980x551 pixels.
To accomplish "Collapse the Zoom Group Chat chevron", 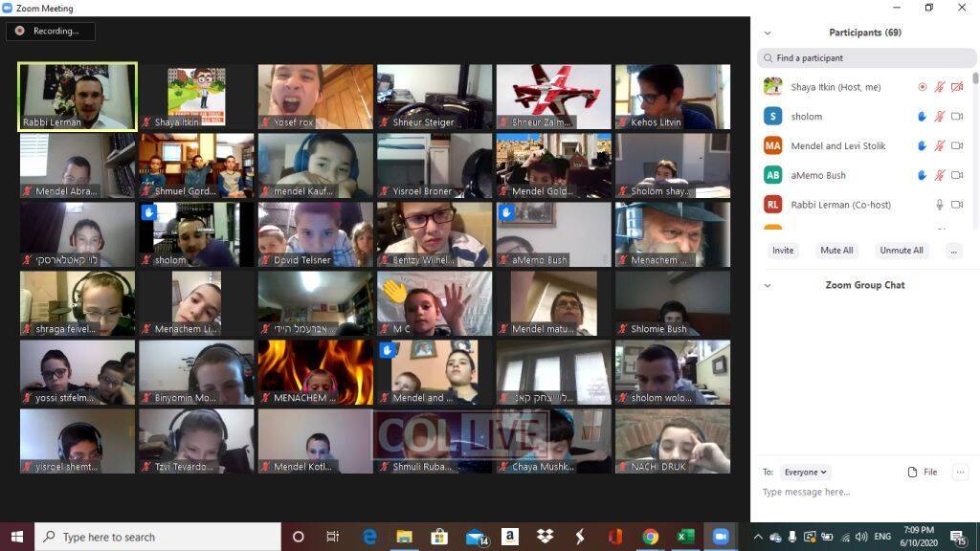I will [767, 285].
